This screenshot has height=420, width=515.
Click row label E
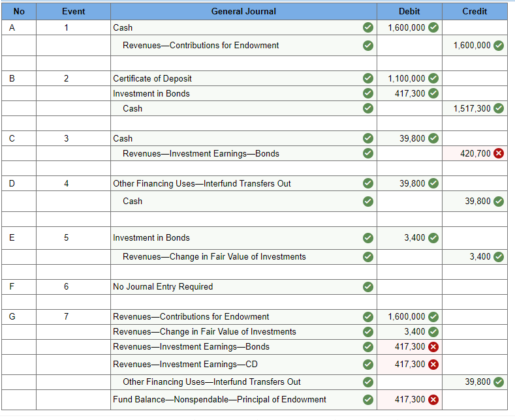coord(12,237)
